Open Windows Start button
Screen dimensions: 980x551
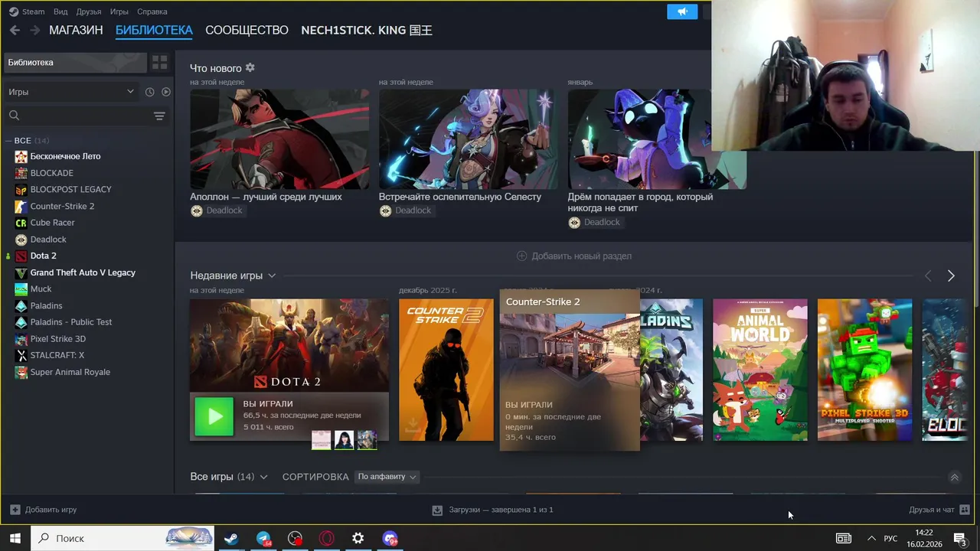tap(15, 538)
